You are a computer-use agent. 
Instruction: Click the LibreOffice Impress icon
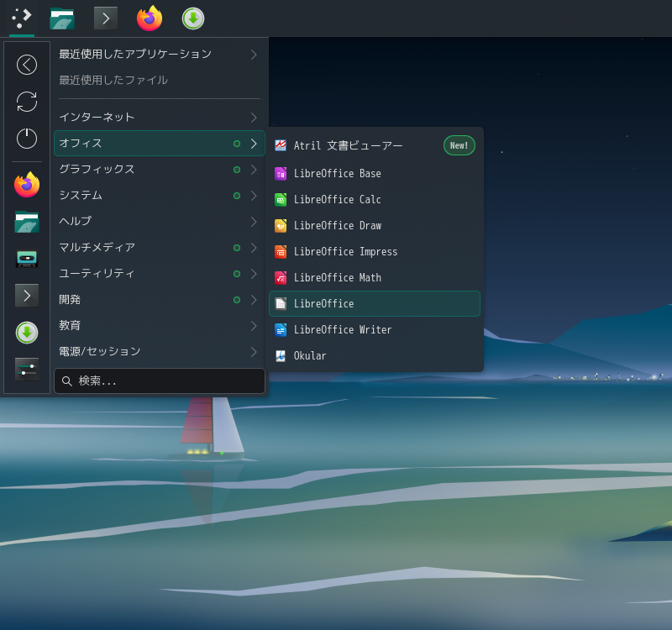[281, 252]
